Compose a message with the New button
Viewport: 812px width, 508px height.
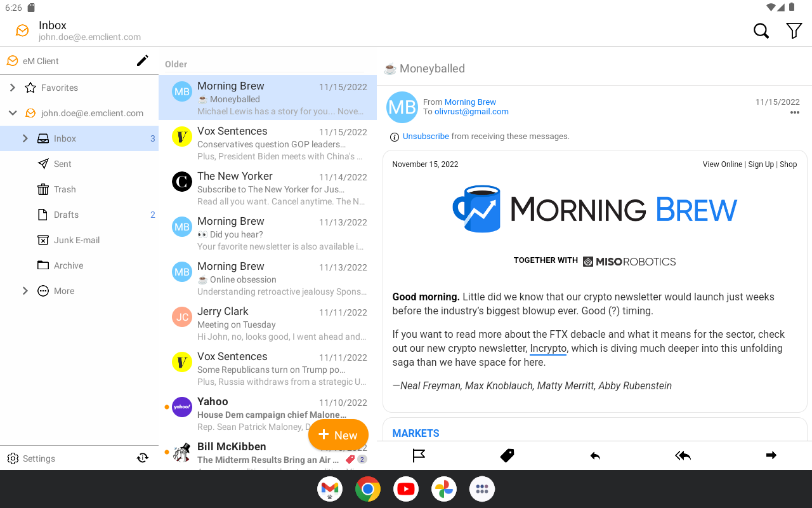click(x=338, y=435)
